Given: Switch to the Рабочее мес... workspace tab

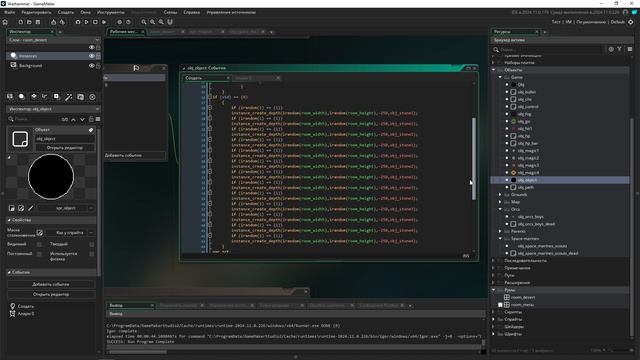Looking at the screenshot, I should click(x=126, y=31).
